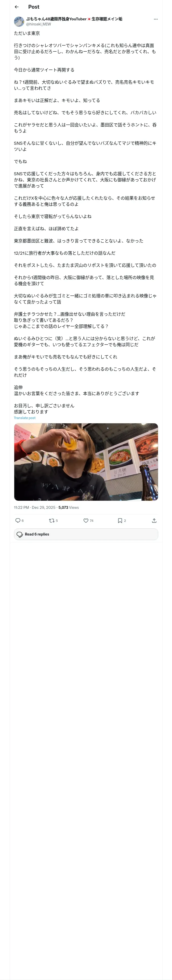The height and width of the screenshot is (980, 172).
Task: Click the chat bubble icon inside Read replies
Action: tap(20, 534)
